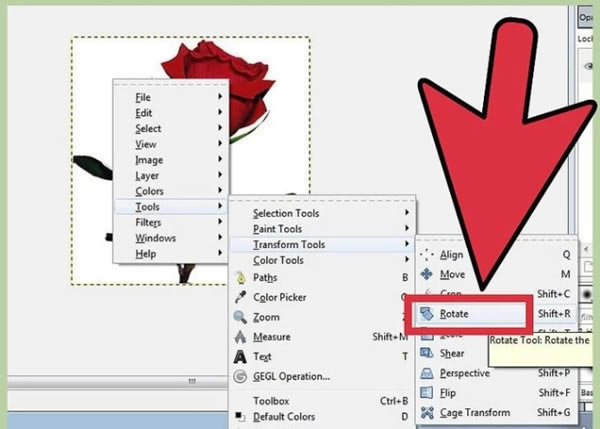Open the View menu entry
Viewport: 600px width, 429px height.
pos(171,144)
